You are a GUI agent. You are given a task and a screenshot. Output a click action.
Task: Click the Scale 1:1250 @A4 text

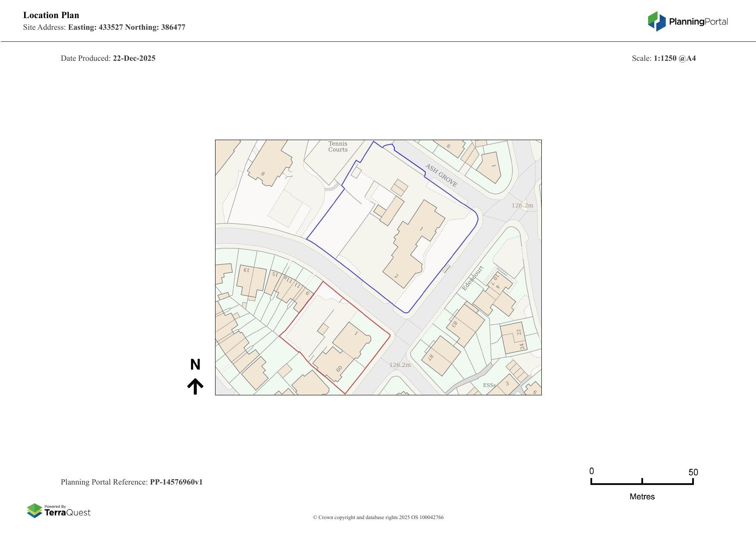pyautogui.click(x=663, y=58)
